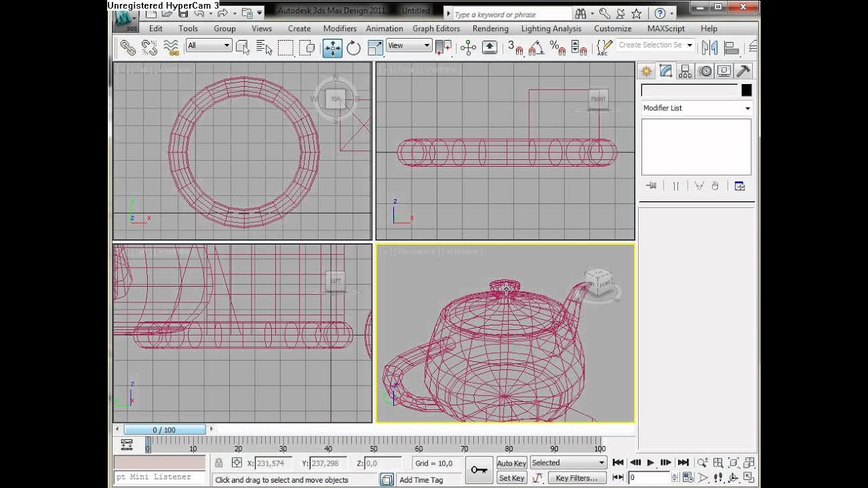This screenshot has height=488, width=868.
Task: Click the Unlink Selection icon
Action: pyautogui.click(x=149, y=47)
